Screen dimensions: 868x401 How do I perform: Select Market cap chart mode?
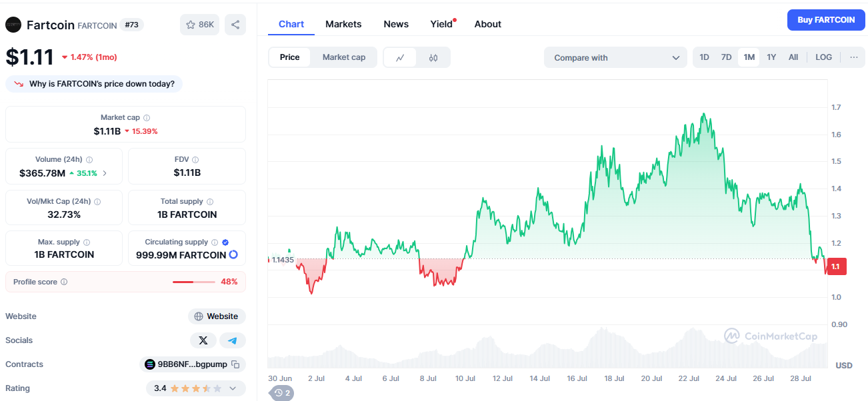(344, 57)
